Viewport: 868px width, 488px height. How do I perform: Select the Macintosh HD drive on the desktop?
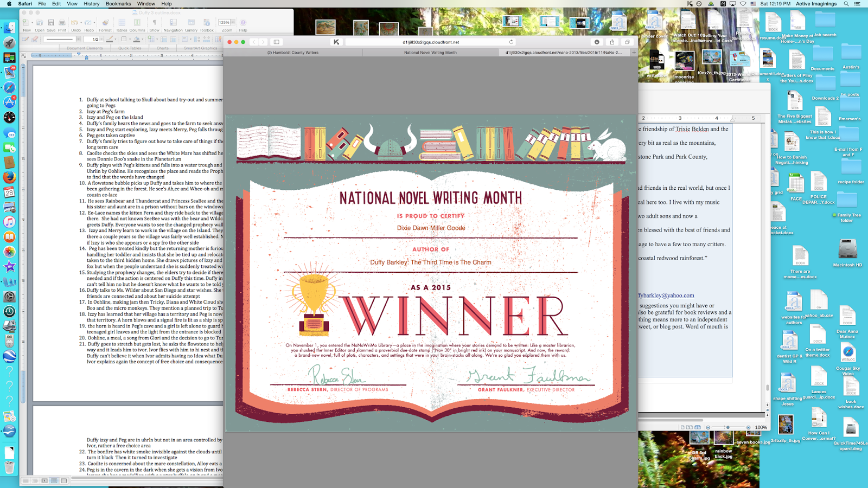pos(847,253)
